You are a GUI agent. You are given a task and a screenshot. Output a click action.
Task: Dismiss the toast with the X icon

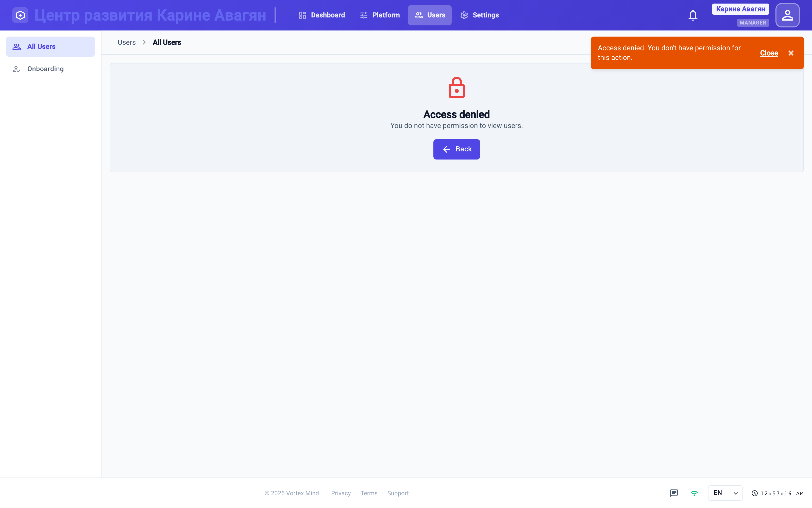[x=791, y=53]
